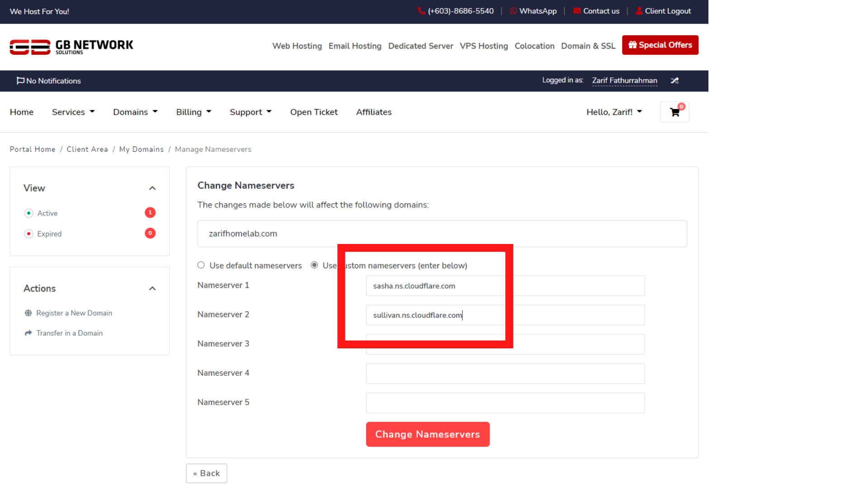
Task: Open the Hello, Zarif! account dropdown
Action: [614, 112]
